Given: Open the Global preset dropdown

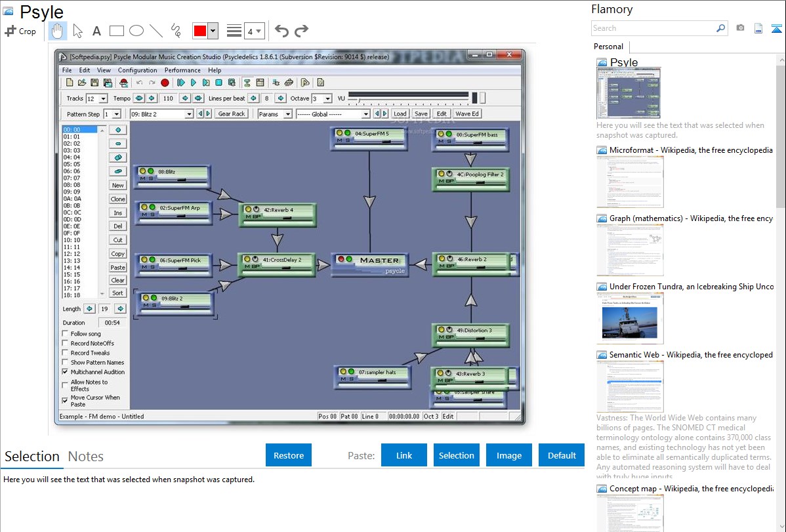Looking at the screenshot, I should tap(333, 114).
